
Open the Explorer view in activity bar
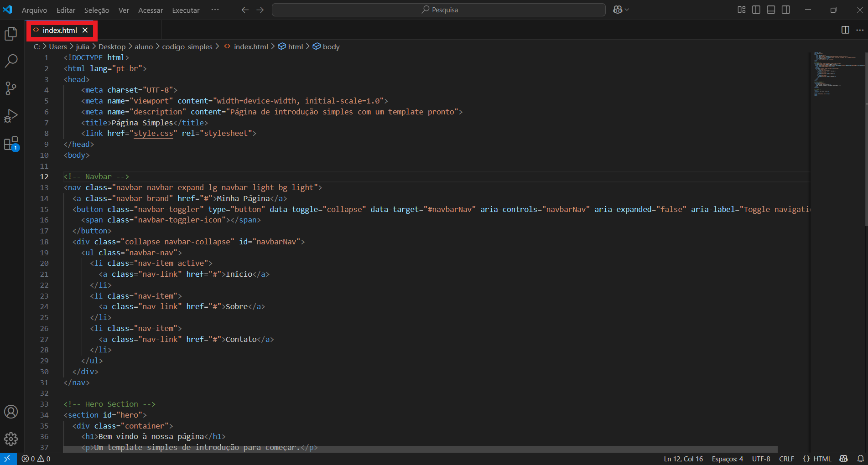[x=11, y=34]
